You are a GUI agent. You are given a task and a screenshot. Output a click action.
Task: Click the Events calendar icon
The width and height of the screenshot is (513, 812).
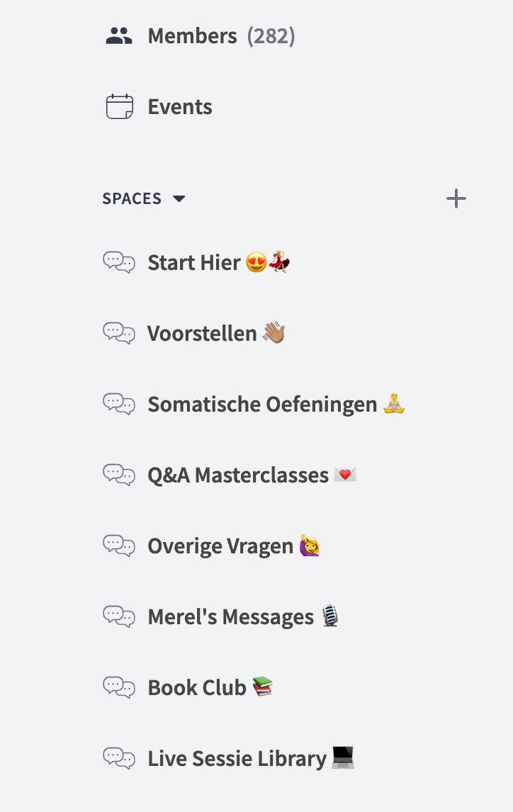(x=119, y=107)
